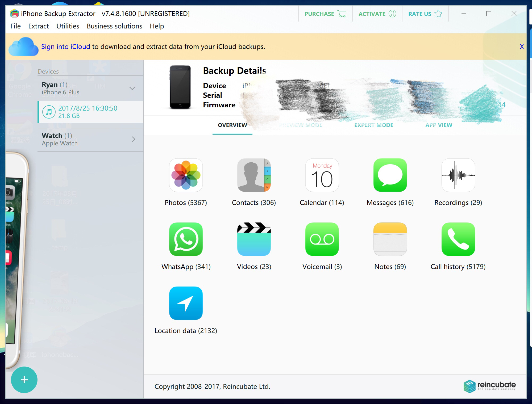This screenshot has height=404, width=532.
Task: Open the Photos icon in overview
Action: coord(186,175)
